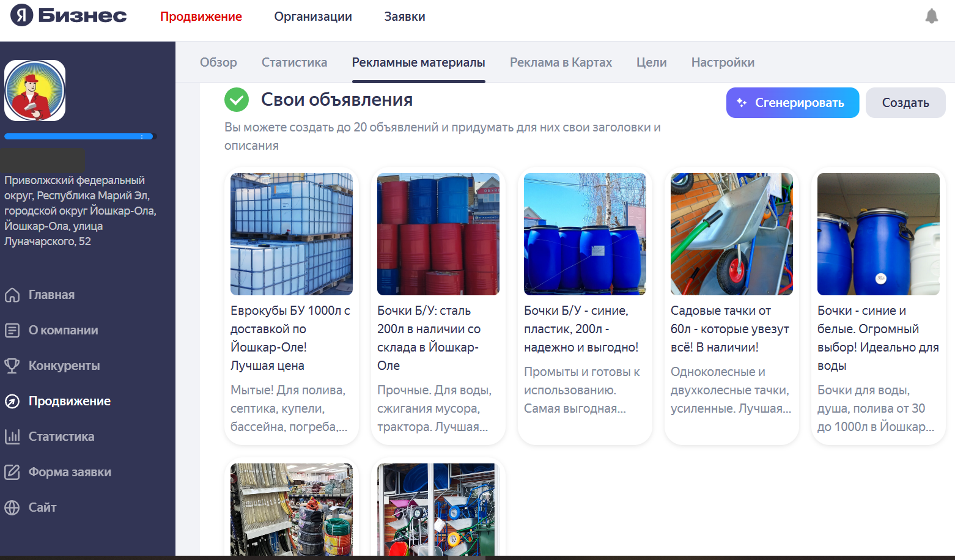The height and width of the screenshot is (560, 955).
Task: Click the green checkmark next to Свои объявления
Action: 237,100
